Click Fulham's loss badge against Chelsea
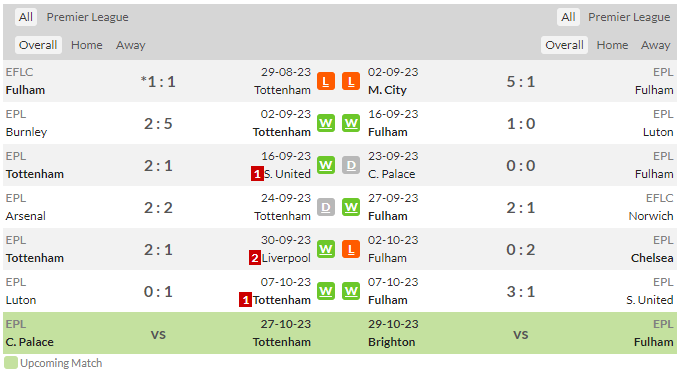Image resolution: width=680 pixels, height=383 pixels. point(351,249)
